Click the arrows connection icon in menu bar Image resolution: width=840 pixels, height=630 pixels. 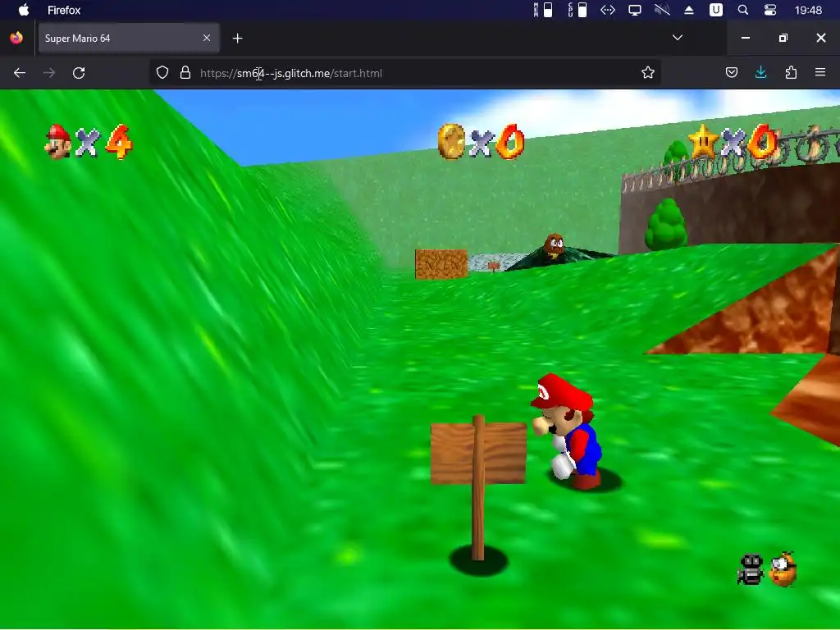coord(608,10)
